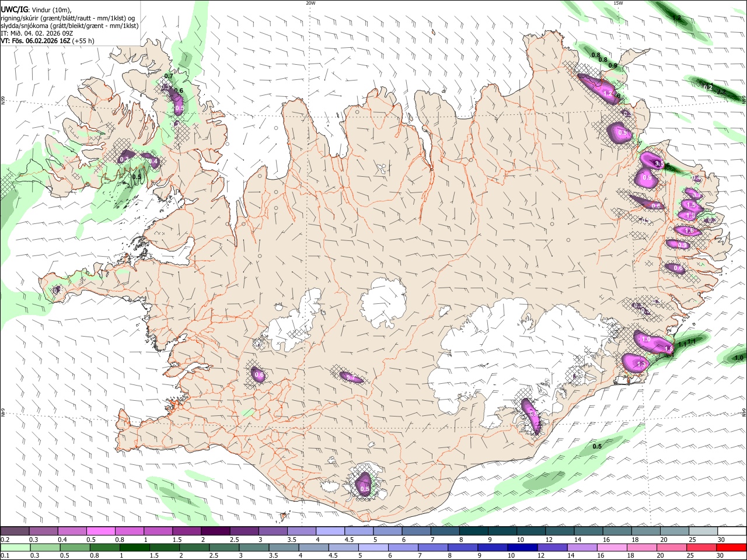Click the '30' label under the red swatch
The image size is (747, 560).
(x=721, y=556)
